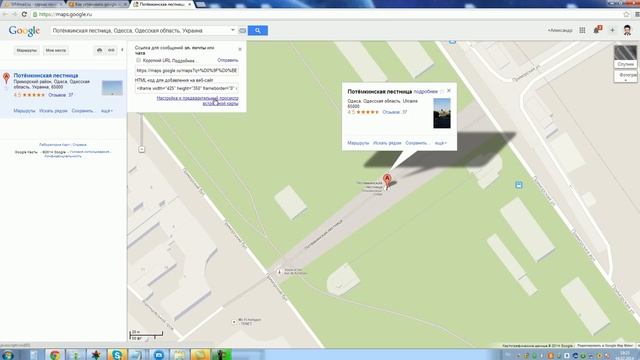The width and height of the screenshot is (640, 360).
Task: Open embedded map settings and preview link
Action: coord(198,101)
